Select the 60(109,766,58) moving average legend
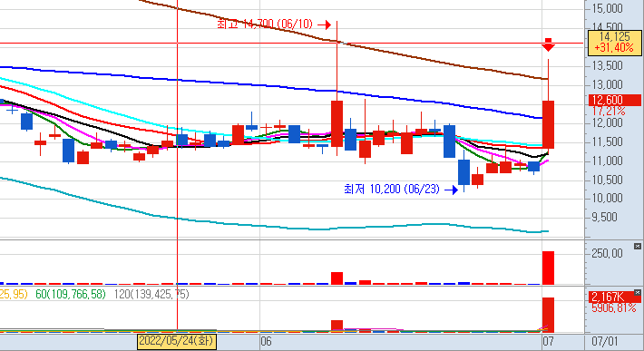644x351 pixels. pos(71,295)
